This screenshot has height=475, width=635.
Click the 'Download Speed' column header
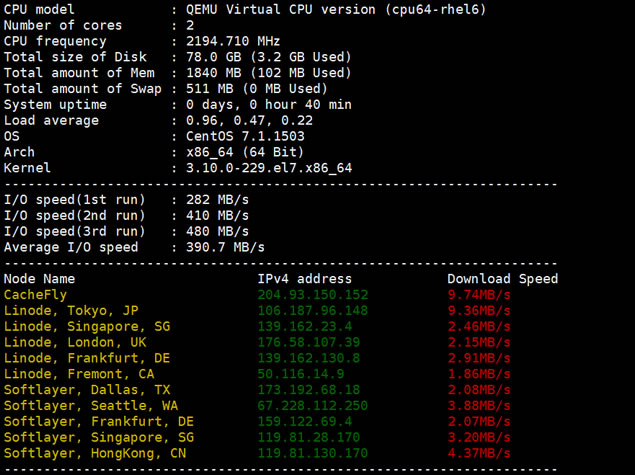pos(503,279)
